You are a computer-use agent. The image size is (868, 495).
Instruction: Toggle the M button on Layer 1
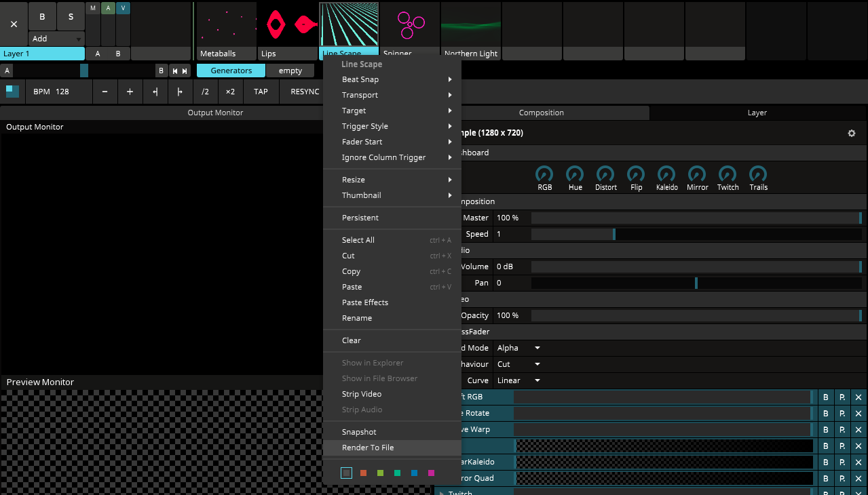point(93,8)
